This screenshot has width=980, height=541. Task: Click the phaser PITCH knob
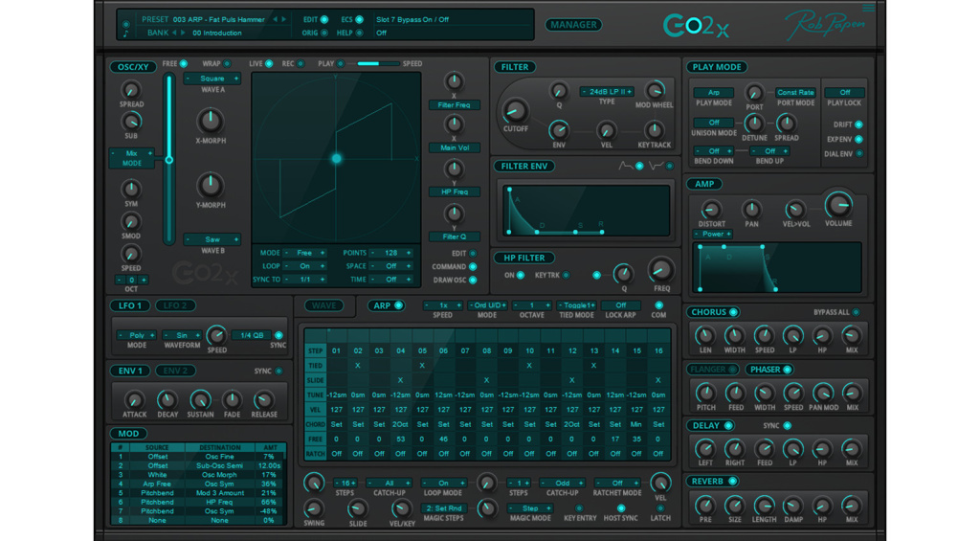coord(705,394)
